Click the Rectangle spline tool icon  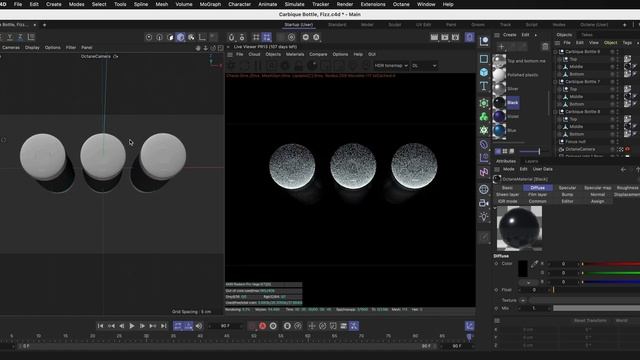click(484, 59)
